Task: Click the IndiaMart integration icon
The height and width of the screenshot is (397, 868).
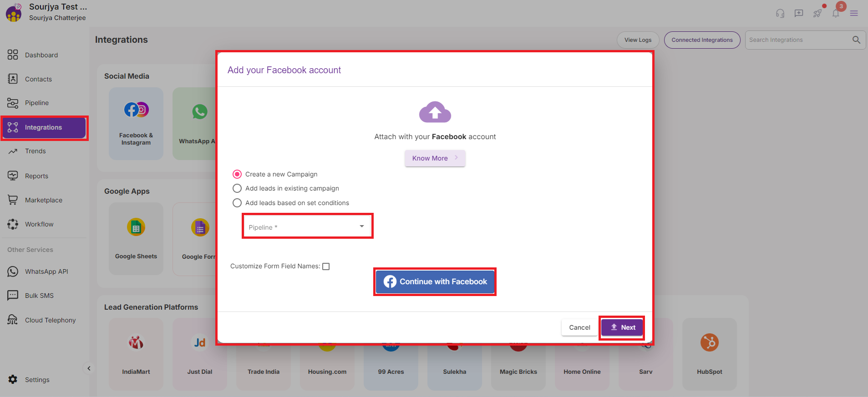Action: [x=136, y=342]
